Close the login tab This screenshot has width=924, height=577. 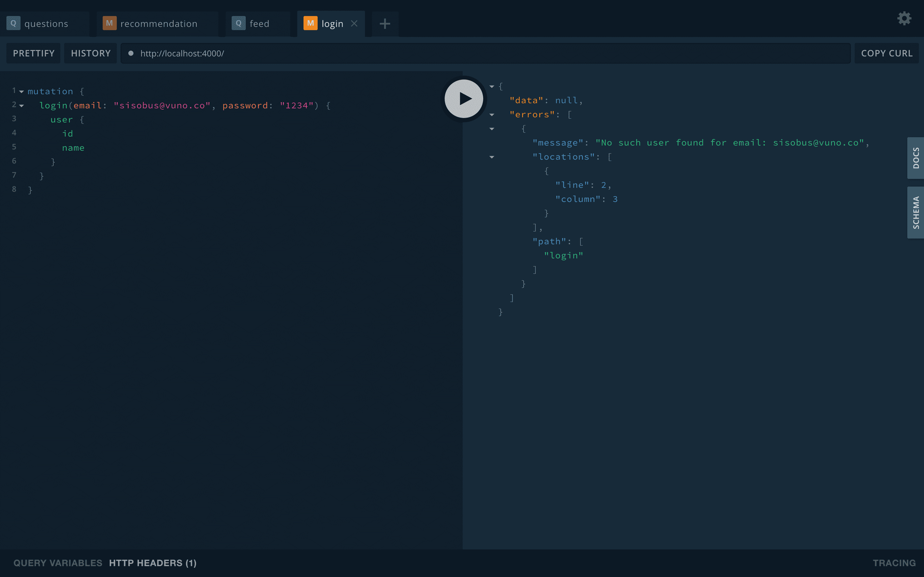[354, 24]
